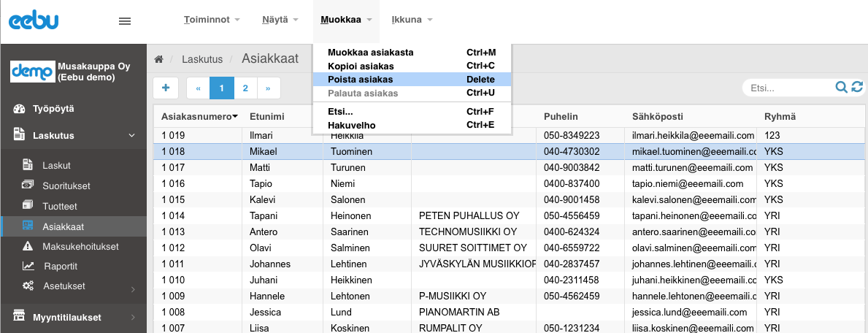Screen dimensions: 868x333
Task: Open Tuotteet in sidebar
Action: point(60,206)
